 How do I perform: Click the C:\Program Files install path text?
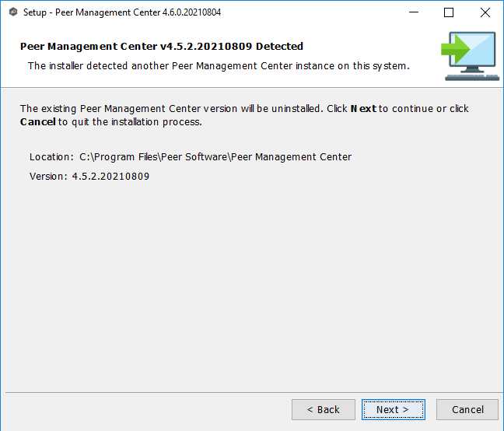coord(215,157)
